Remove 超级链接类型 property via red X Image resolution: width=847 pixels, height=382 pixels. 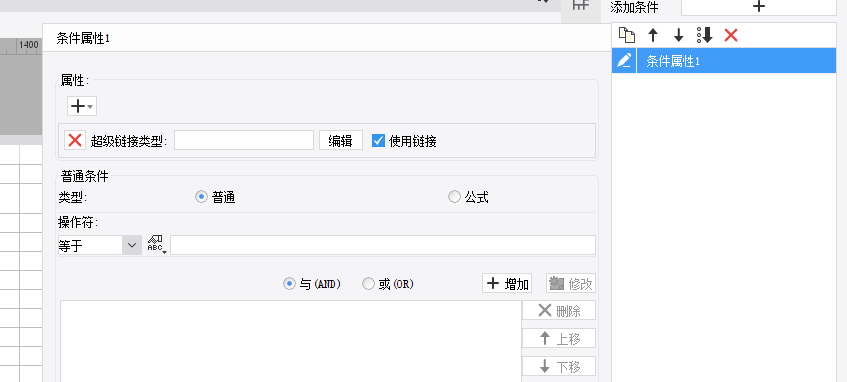pyautogui.click(x=75, y=140)
